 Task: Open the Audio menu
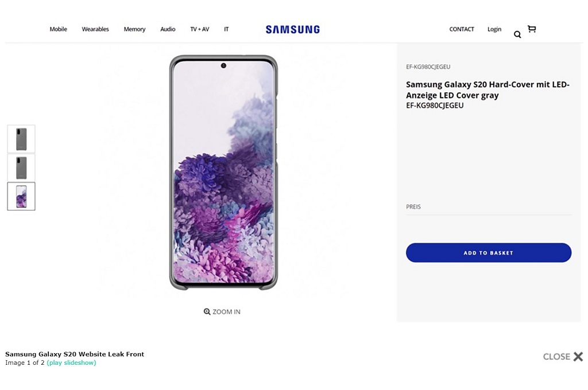[x=168, y=29]
